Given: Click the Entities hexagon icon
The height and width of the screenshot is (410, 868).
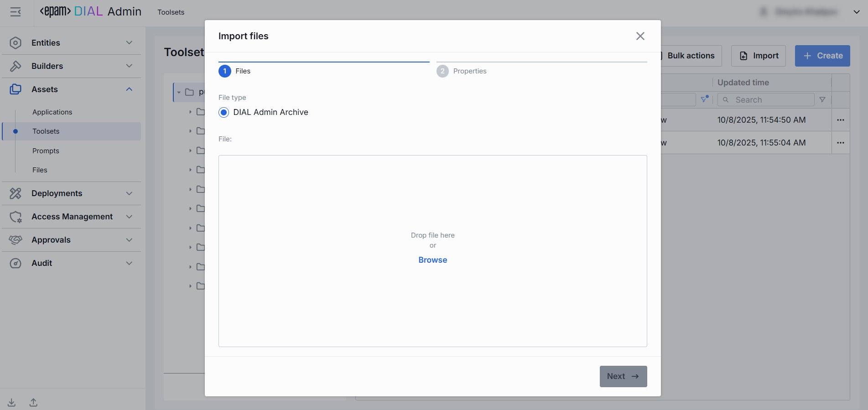Looking at the screenshot, I should [x=16, y=43].
